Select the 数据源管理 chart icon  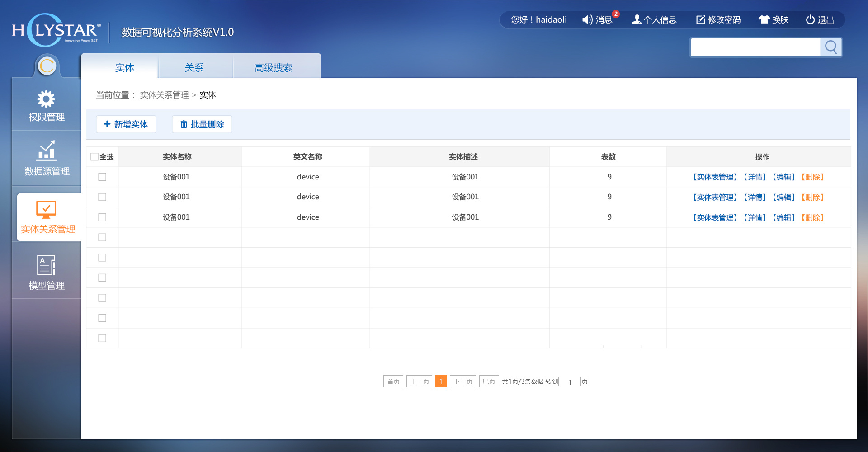point(46,151)
